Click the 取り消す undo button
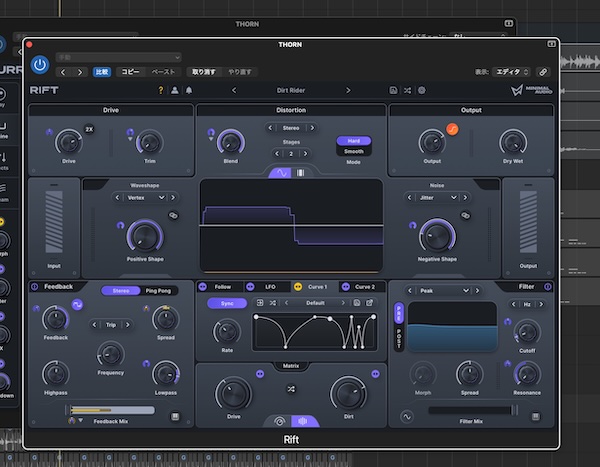600x467 pixels. point(204,72)
